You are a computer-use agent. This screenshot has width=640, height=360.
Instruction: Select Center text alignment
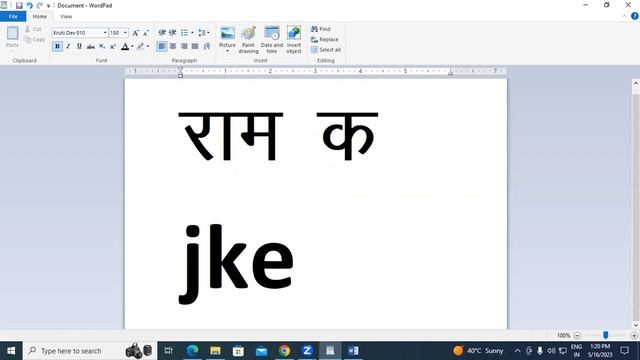coord(173,47)
